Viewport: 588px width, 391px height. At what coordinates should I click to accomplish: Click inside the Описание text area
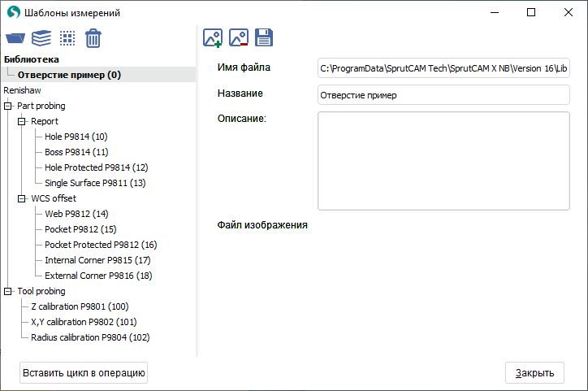point(443,161)
